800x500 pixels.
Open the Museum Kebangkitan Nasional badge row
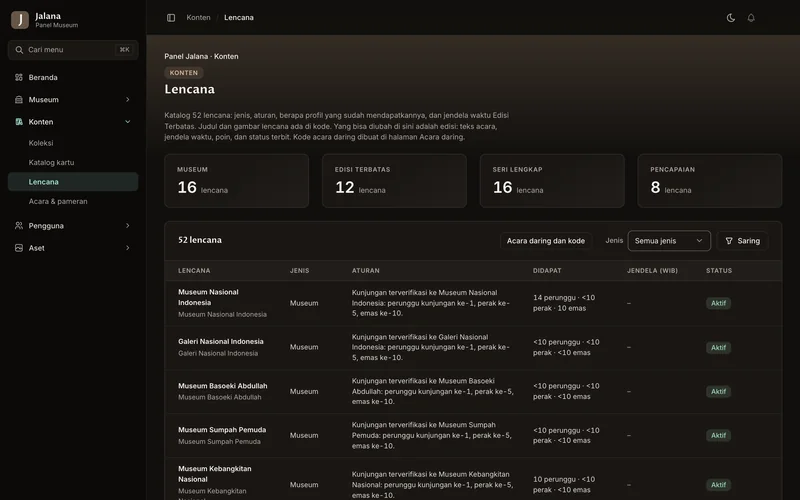coord(473,480)
